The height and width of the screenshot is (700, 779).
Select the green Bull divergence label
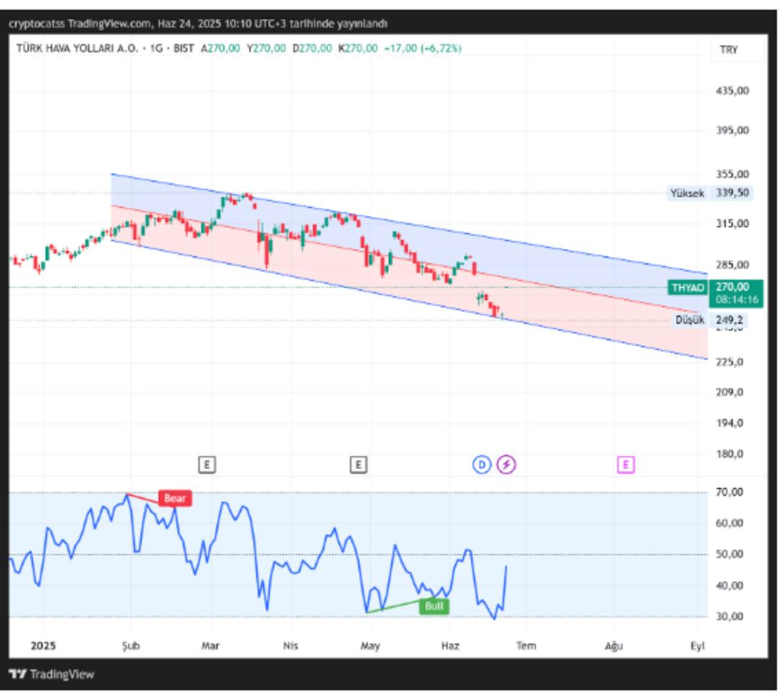point(434,606)
